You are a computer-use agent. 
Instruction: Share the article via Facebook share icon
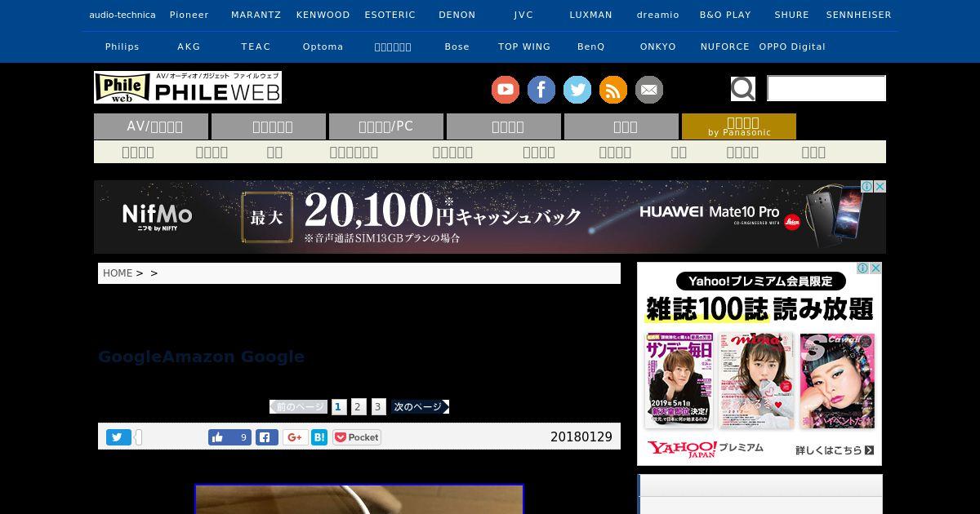pos(267,437)
